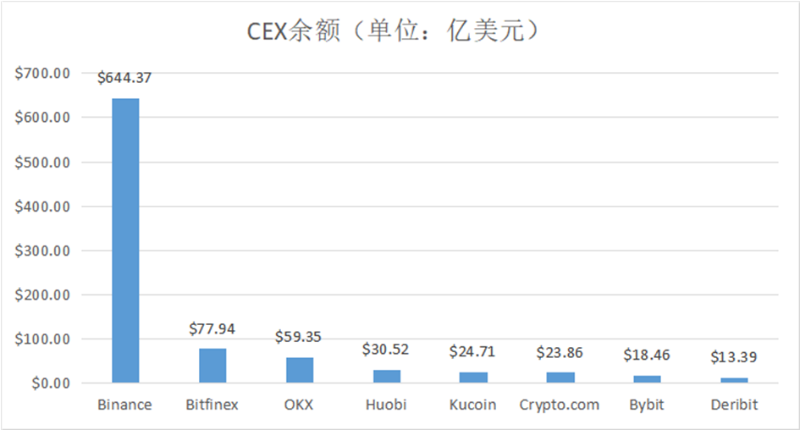
Task: Select the $400.00 y-axis label
Action: pyautogui.click(x=42, y=207)
